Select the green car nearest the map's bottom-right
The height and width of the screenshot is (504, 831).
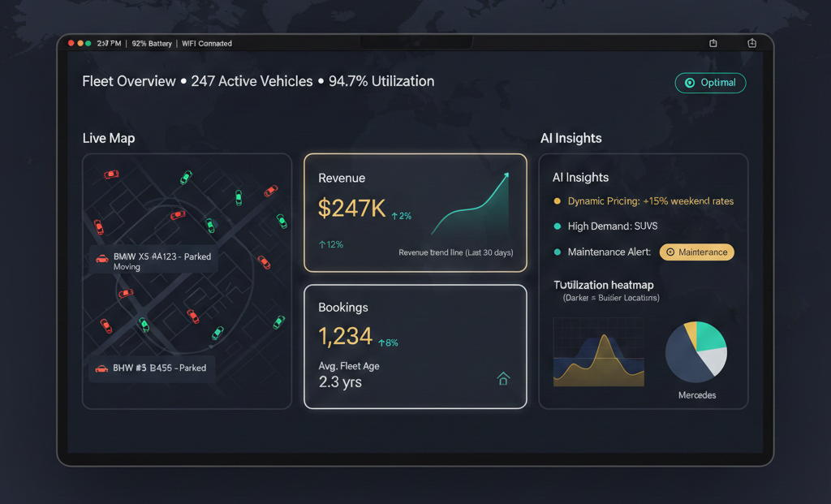(279, 322)
